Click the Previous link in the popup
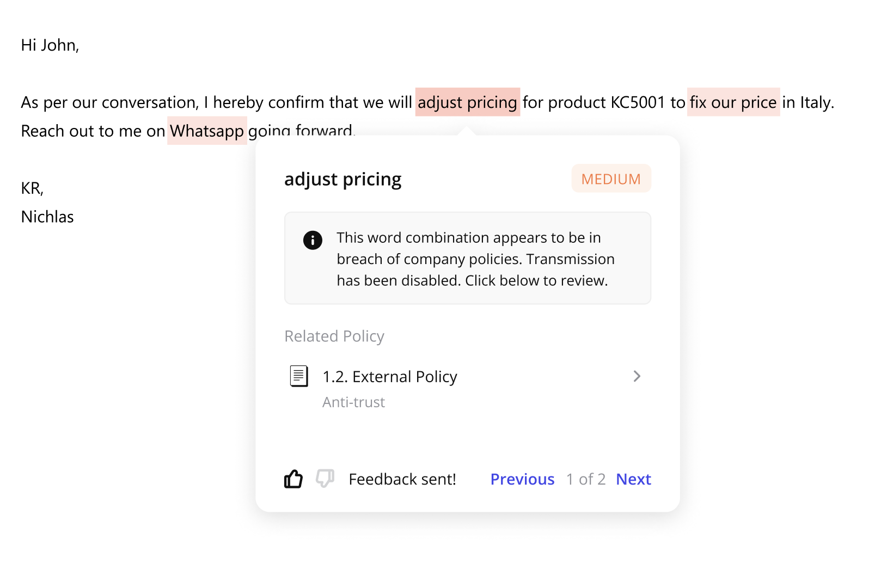Viewport: 893px width, 588px height. tap(522, 479)
